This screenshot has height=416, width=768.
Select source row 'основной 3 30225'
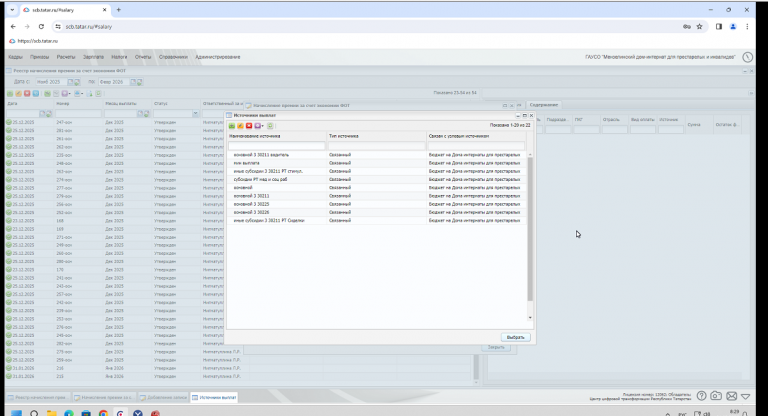pyautogui.click(x=377, y=204)
